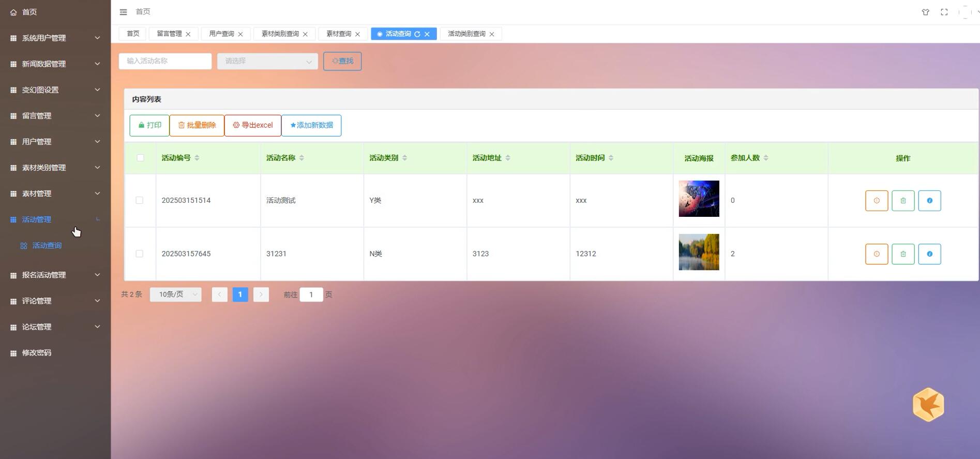Click the 添加新数据 button
Image resolution: width=980 pixels, height=459 pixels.
point(311,125)
